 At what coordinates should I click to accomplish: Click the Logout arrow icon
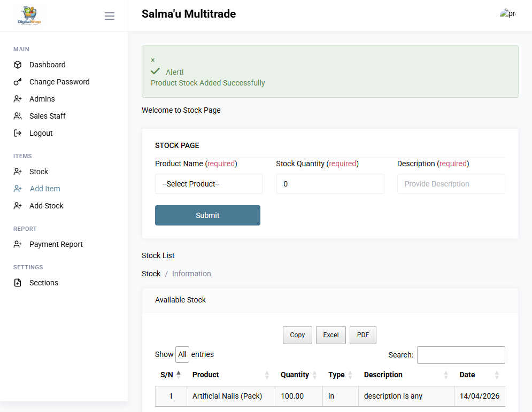pos(18,133)
